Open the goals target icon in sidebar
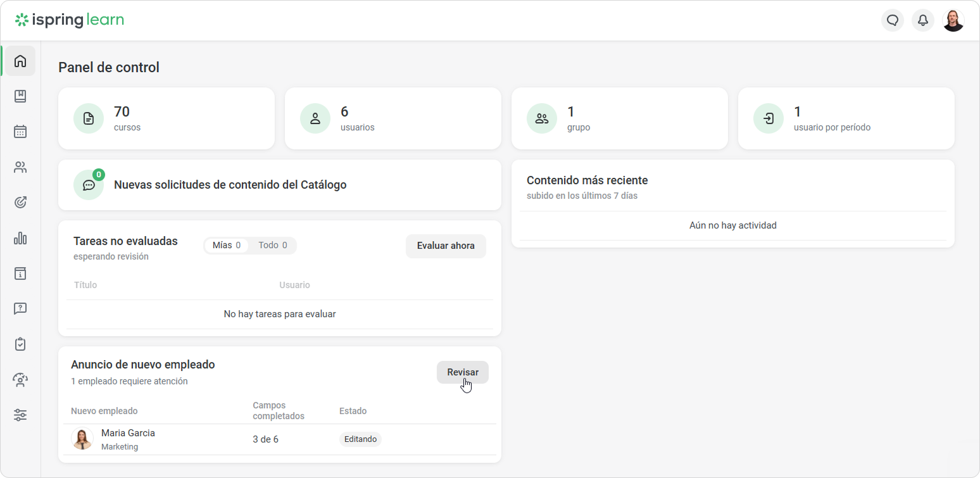The width and height of the screenshot is (980, 478). [20, 203]
